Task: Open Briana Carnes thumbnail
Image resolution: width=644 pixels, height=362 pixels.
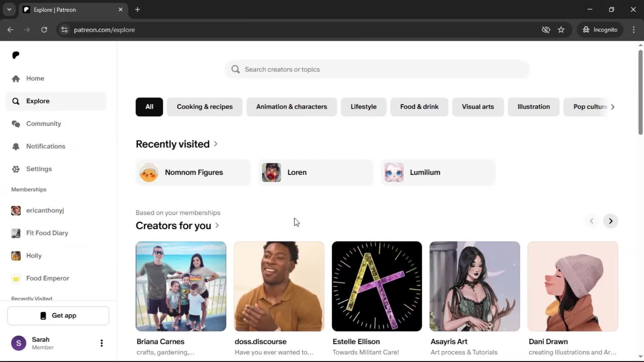Action: [x=181, y=286]
